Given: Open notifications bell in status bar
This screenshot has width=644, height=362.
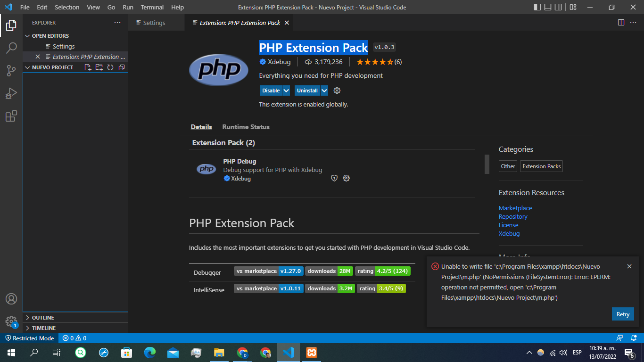Looking at the screenshot, I should coord(635,338).
